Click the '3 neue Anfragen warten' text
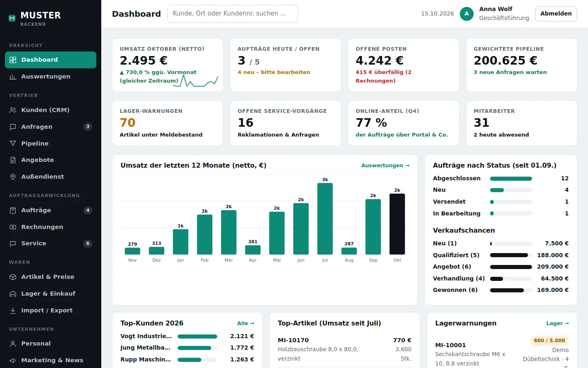 coord(510,72)
